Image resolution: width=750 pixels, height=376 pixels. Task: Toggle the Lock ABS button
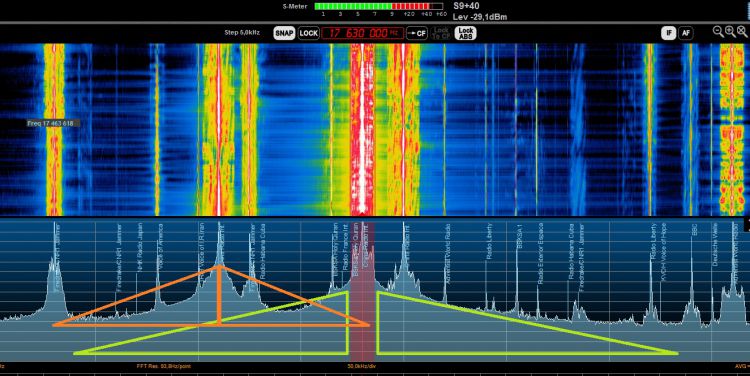point(465,33)
